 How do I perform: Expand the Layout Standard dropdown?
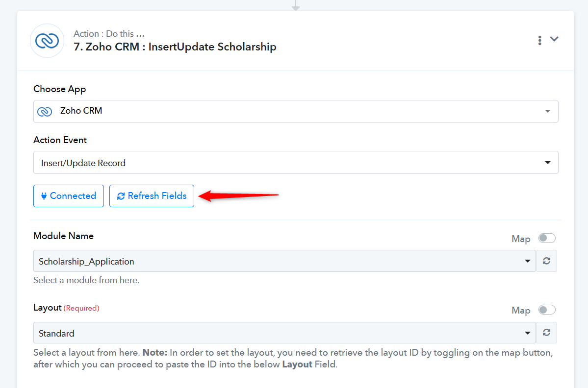[x=284, y=333]
